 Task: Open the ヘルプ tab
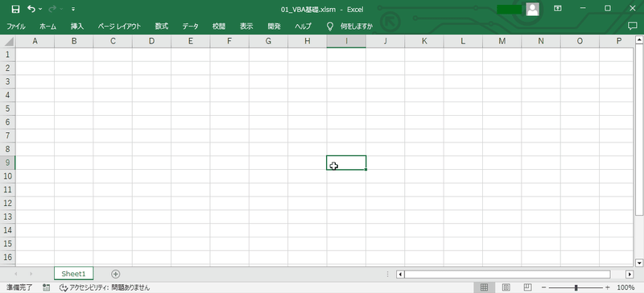(303, 27)
